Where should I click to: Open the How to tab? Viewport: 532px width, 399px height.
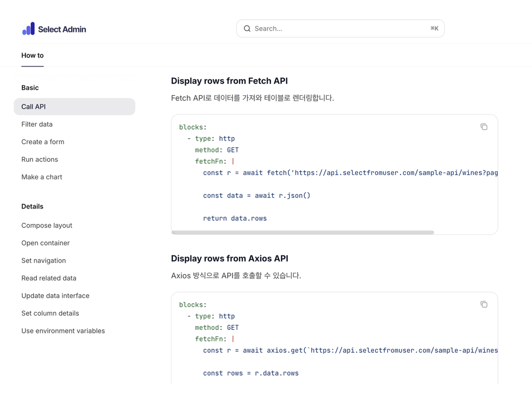click(32, 55)
